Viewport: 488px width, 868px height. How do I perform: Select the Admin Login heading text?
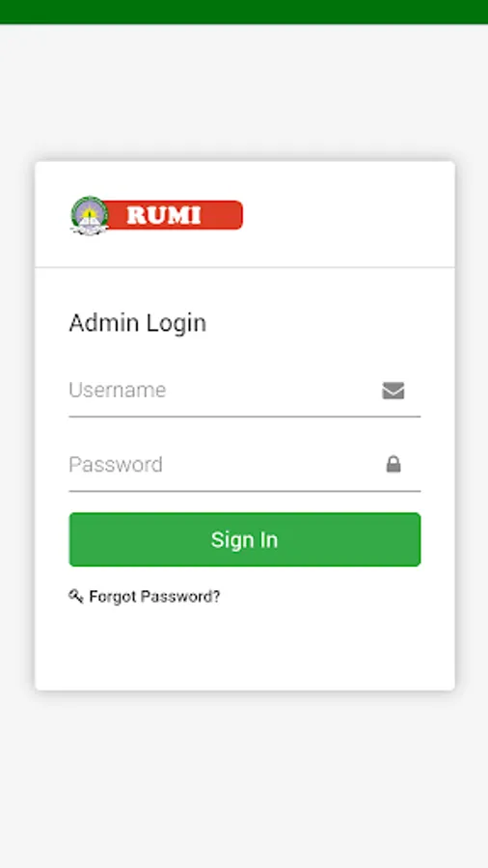[137, 323]
